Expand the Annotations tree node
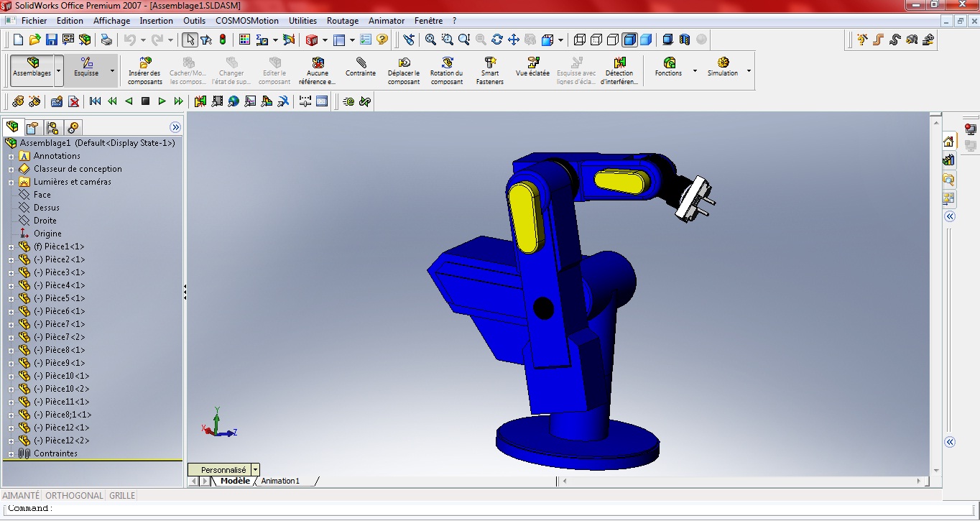The image size is (980, 521). click(11, 156)
